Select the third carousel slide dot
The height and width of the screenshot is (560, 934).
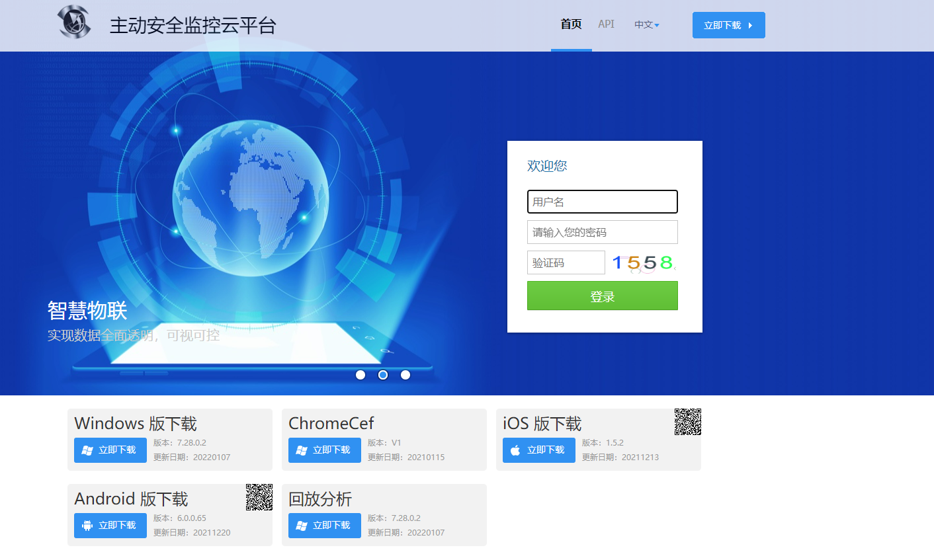coord(405,375)
